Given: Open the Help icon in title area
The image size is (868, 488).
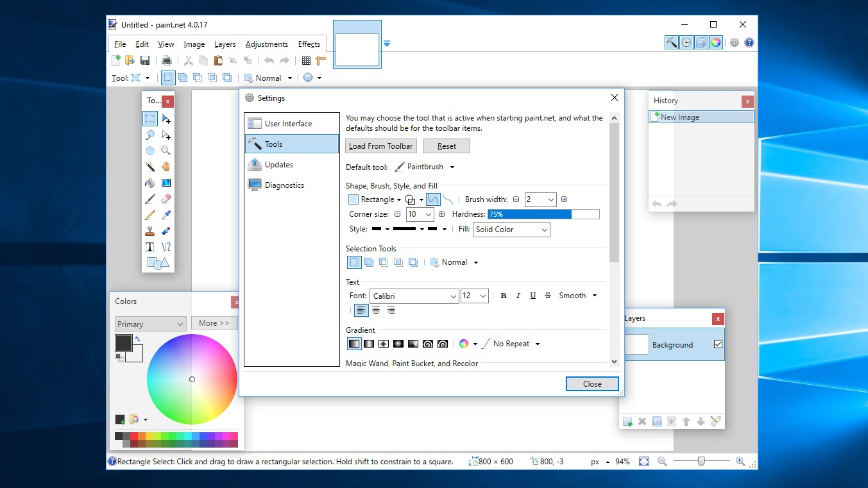Looking at the screenshot, I should (749, 43).
